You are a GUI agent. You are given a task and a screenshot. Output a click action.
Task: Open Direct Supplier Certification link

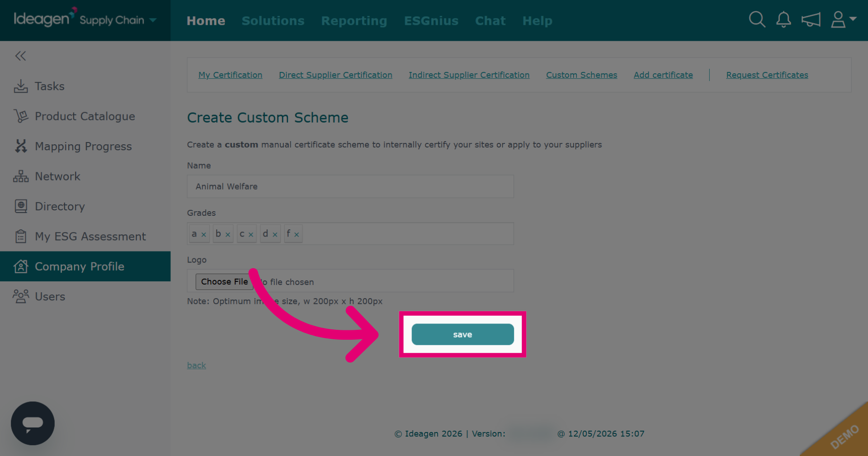335,75
